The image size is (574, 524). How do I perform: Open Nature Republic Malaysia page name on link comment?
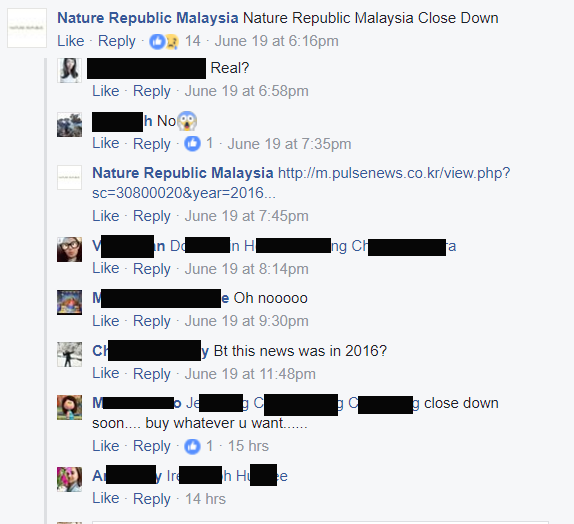183,173
